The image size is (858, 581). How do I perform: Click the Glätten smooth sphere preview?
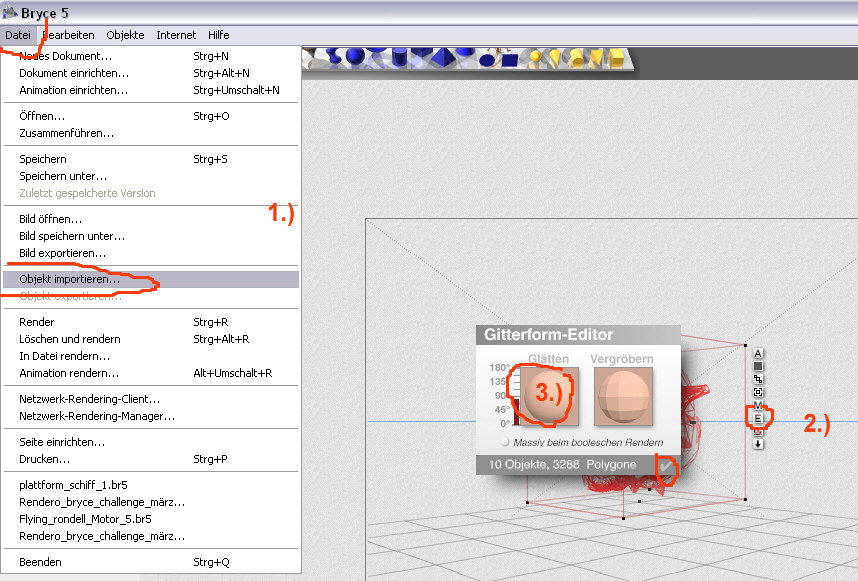549,397
